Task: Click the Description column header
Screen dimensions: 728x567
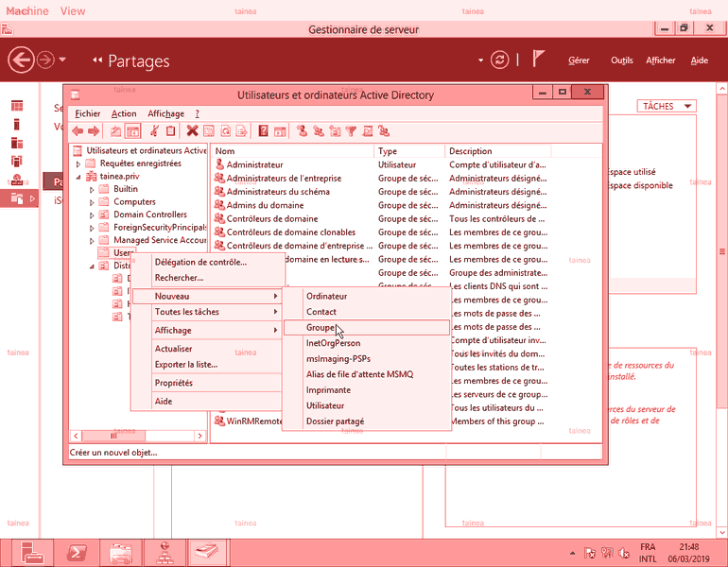Action: coord(498,151)
